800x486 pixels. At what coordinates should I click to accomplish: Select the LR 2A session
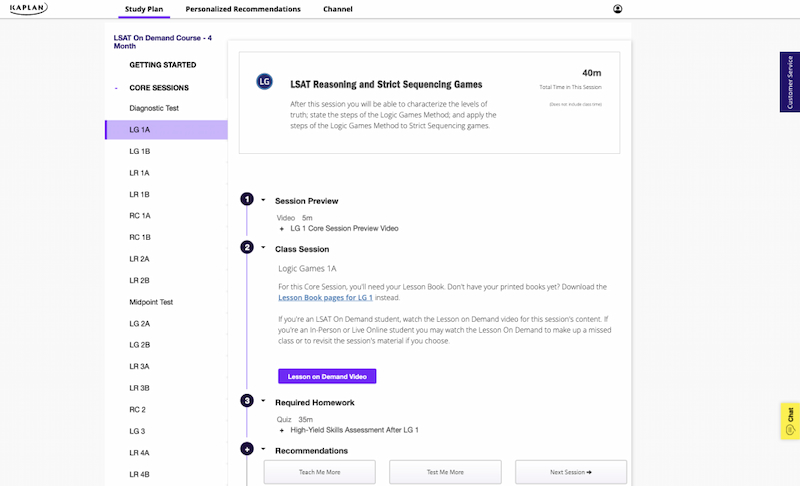[x=139, y=259]
